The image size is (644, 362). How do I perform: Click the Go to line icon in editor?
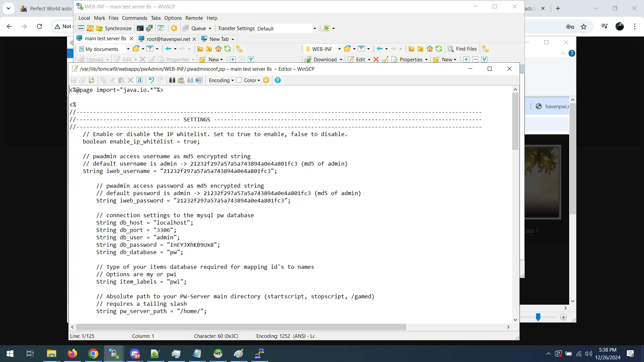pos(199,80)
